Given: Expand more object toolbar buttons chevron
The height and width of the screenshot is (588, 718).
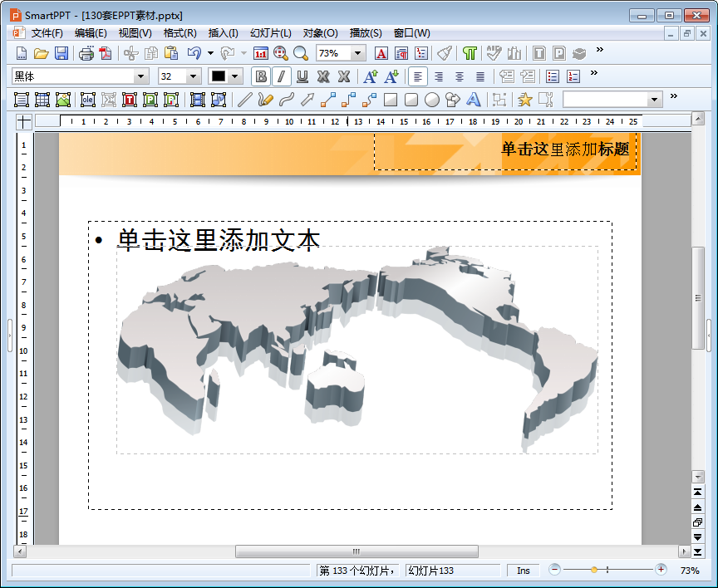Looking at the screenshot, I should 674,96.
